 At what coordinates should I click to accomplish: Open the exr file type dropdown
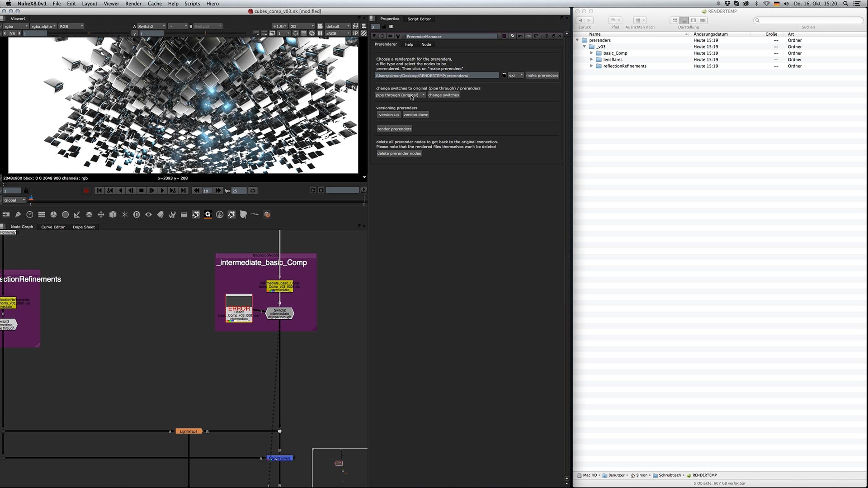(515, 76)
